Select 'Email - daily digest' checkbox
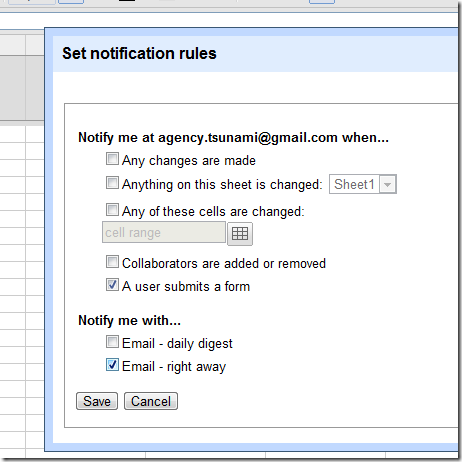 click(x=112, y=342)
